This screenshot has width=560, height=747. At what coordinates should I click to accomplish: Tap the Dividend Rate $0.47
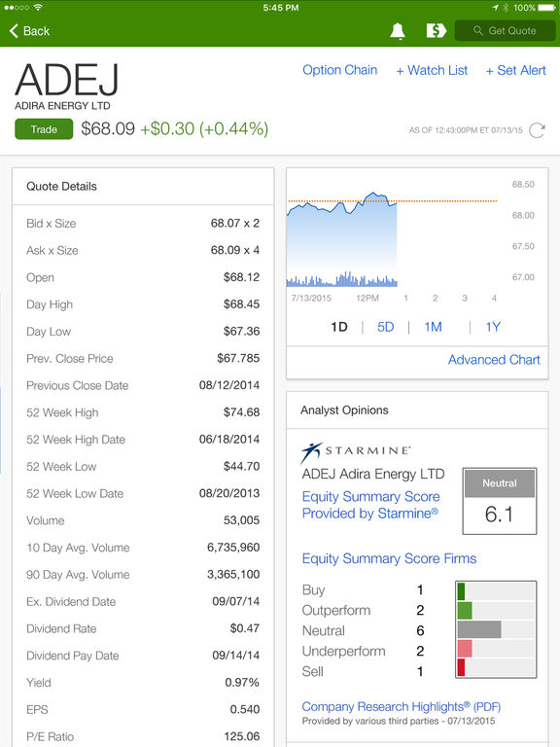(244, 628)
